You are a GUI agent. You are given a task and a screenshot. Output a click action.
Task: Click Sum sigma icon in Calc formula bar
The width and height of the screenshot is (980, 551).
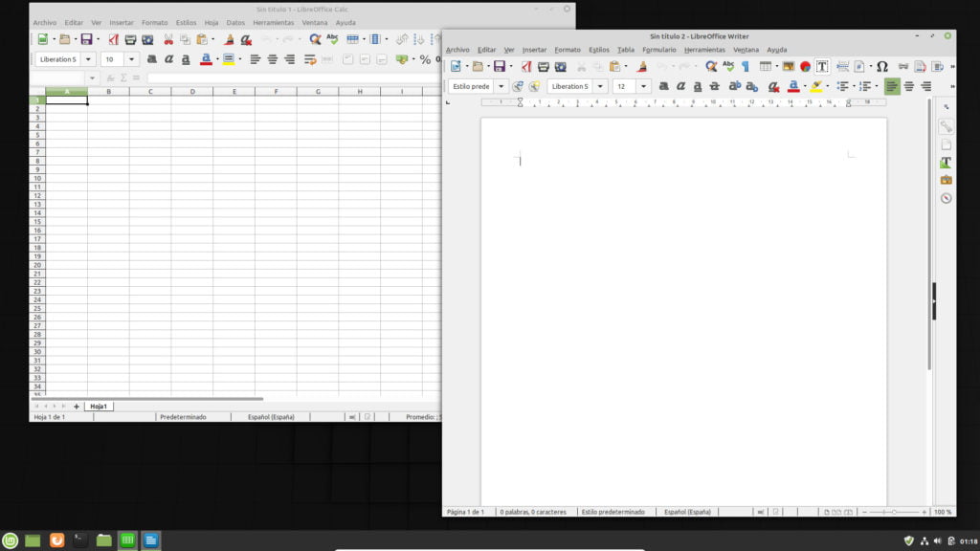tap(123, 78)
